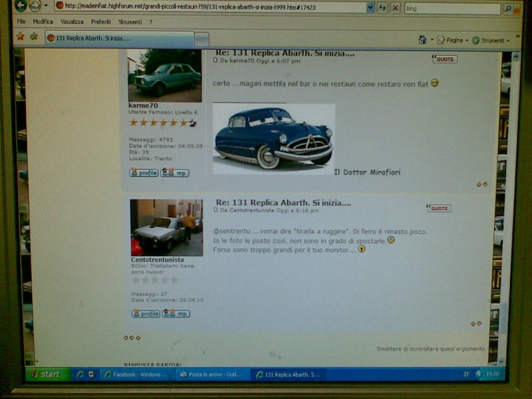The image size is (532, 399).
Task: Click Add to Favorites star icon
Action: (34, 37)
